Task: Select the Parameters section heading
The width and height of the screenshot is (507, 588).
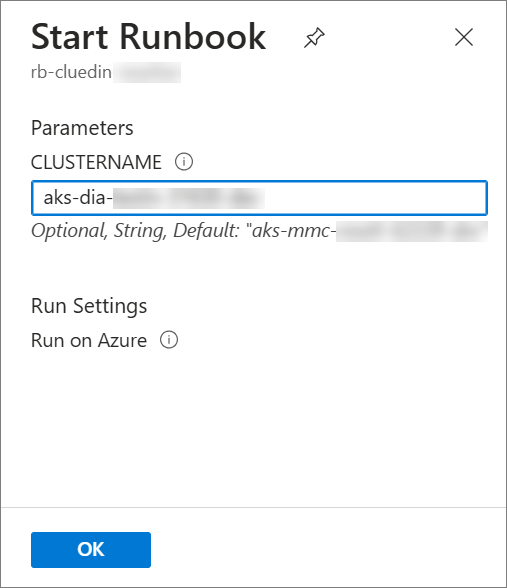Action: [82, 128]
